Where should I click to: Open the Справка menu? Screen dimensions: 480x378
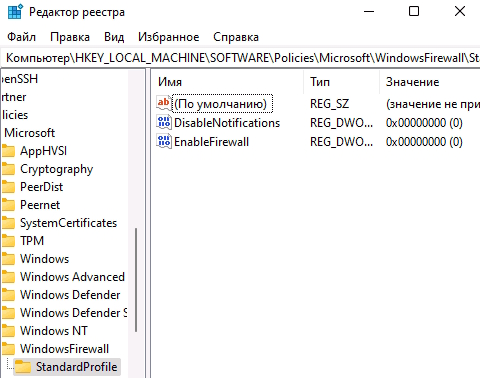pyautogui.click(x=236, y=37)
